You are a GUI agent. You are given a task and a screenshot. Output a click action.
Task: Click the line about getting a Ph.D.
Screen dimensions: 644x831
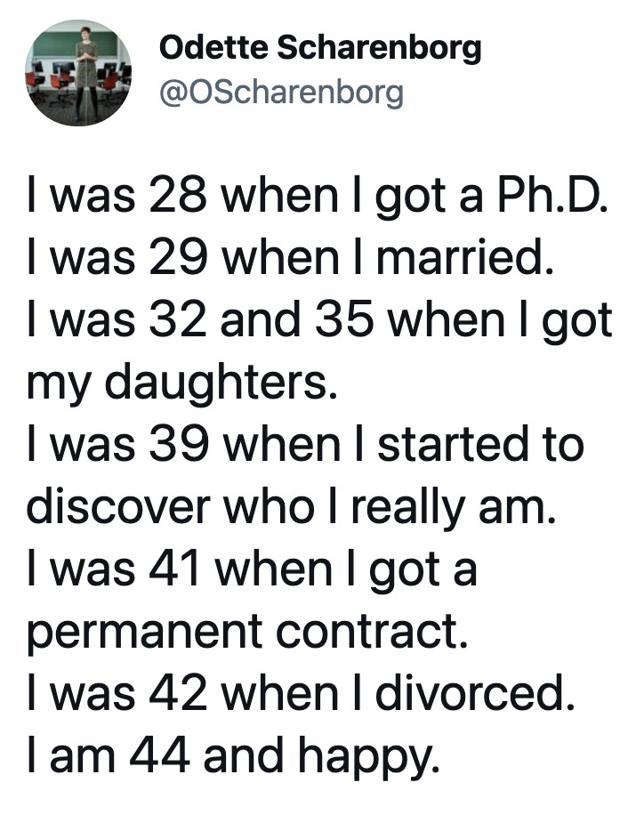click(318, 198)
